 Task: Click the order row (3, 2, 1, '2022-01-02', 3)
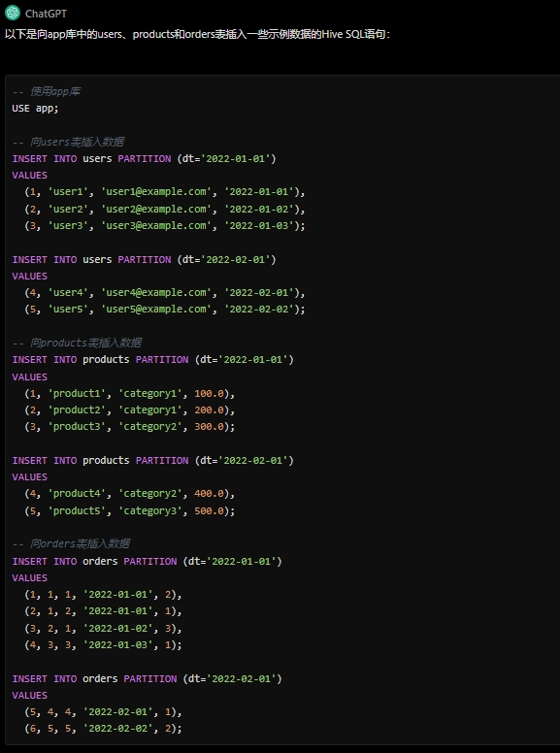pos(103,628)
